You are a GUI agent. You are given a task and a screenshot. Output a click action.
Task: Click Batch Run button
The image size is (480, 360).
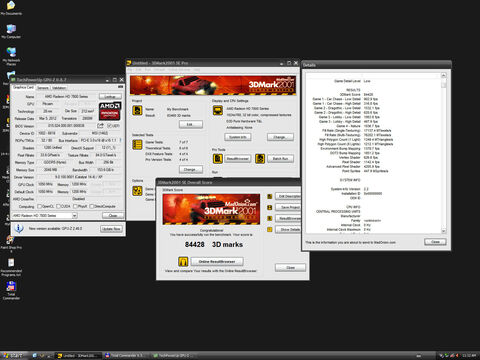tap(280, 159)
